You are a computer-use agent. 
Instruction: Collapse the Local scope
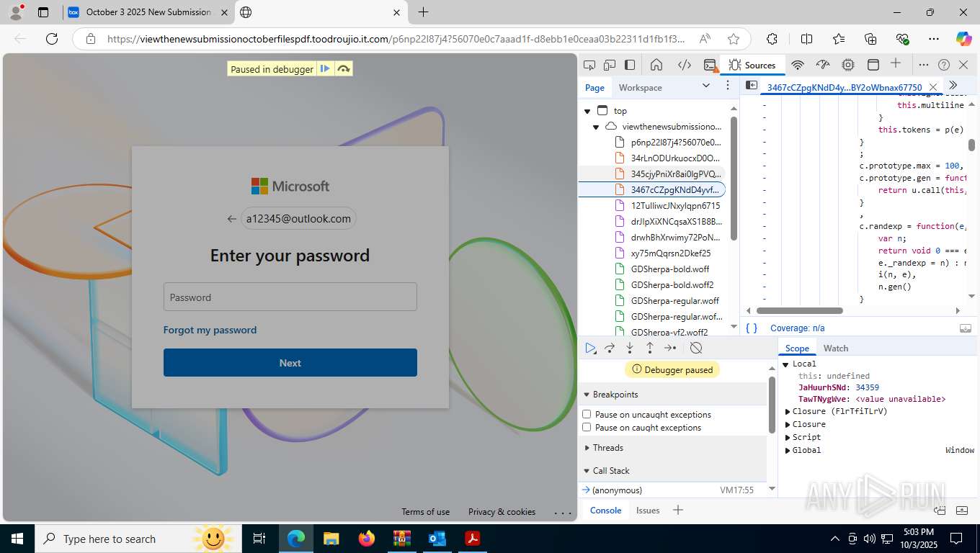(786, 364)
